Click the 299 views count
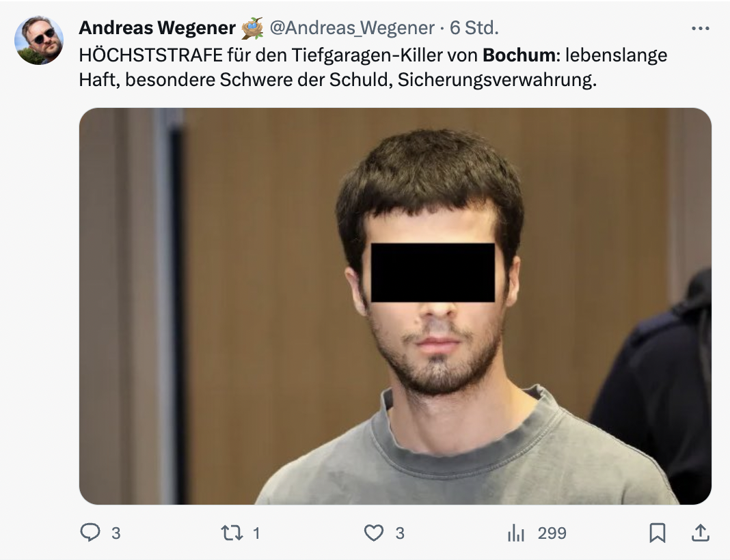 click(552, 533)
